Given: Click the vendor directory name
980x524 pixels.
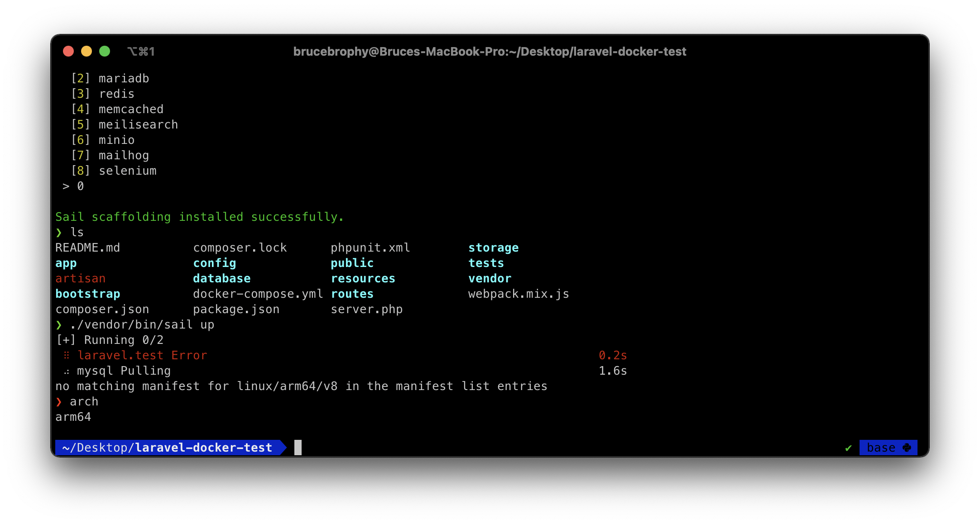Looking at the screenshot, I should tap(490, 278).
